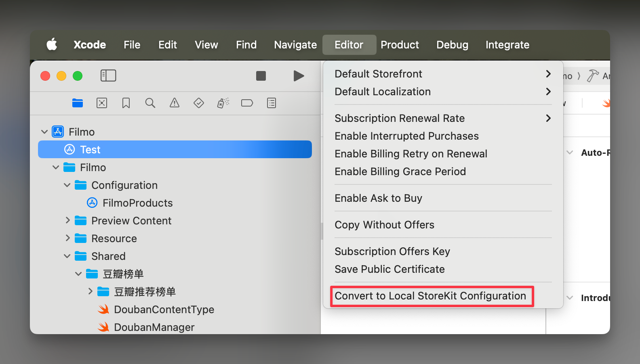Image resolution: width=640 pixels, height=364 pixels.
Task: Select the FilmoProducts file
Action: 137,203
